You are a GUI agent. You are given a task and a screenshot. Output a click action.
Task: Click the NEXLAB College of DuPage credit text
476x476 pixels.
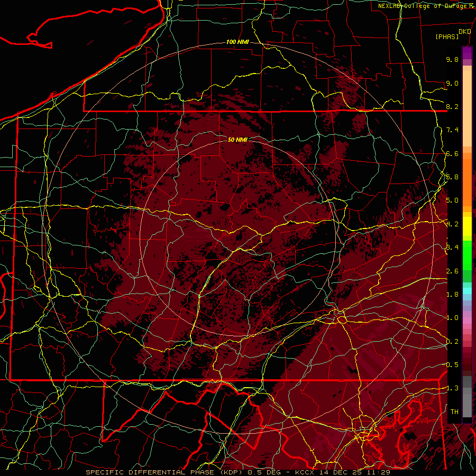coord(427,6)
